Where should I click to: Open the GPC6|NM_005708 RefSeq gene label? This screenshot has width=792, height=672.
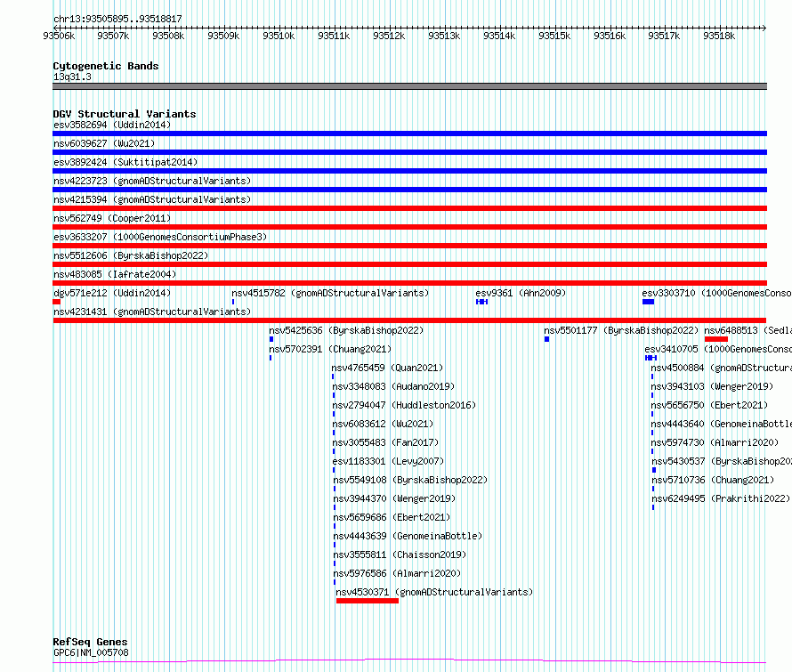click(91, 652)
